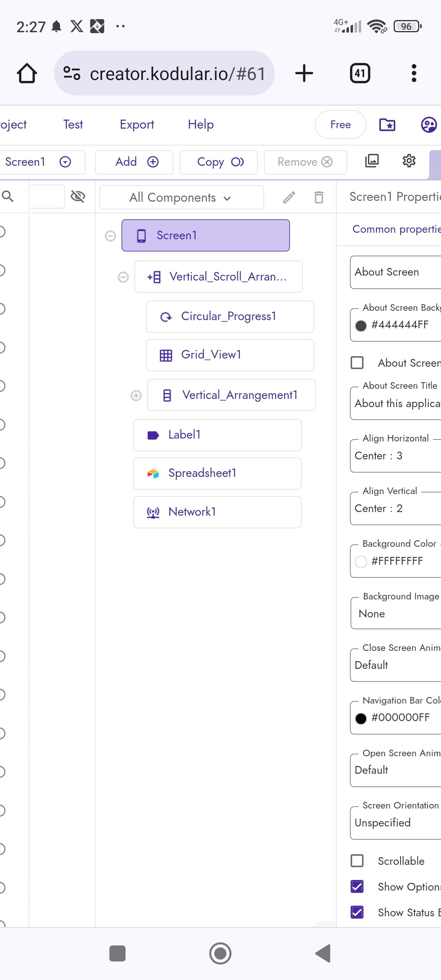
Task: Open browser three-dot overflow menu
Action: click(414, 73)
